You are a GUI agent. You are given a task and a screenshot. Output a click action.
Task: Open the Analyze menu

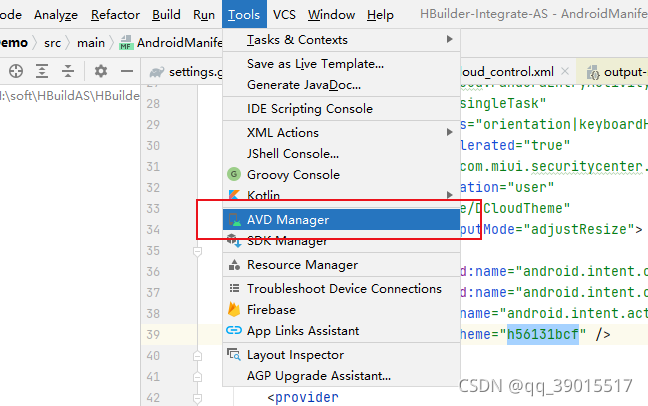point(56,15)
